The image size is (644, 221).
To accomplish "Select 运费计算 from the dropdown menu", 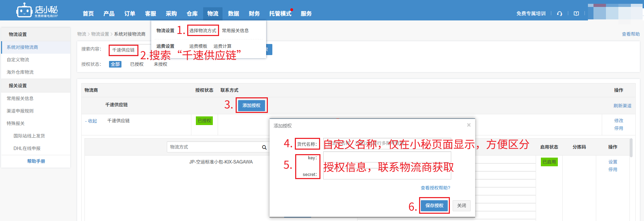I will click(x=223, y=46).
